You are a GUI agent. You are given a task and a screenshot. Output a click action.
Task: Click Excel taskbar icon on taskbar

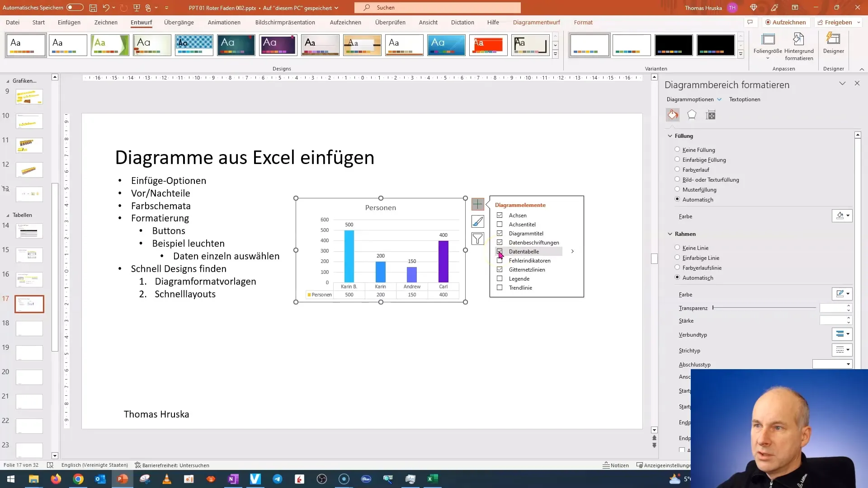433,479
